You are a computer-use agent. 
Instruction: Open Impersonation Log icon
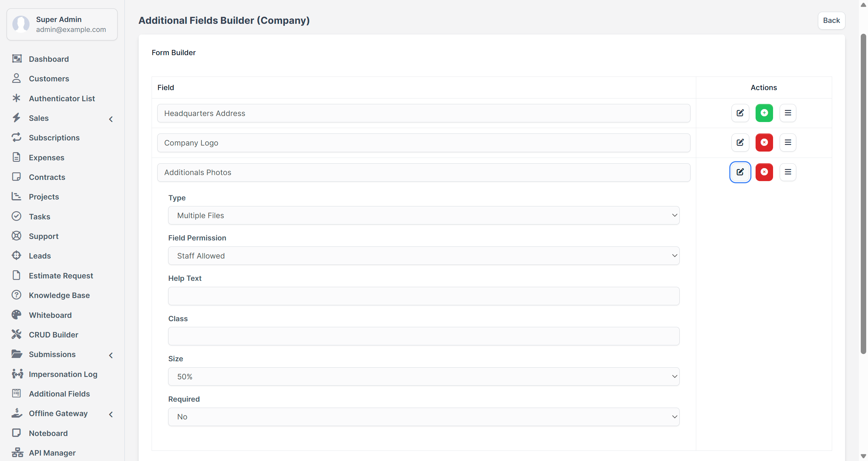pos(17,374)
